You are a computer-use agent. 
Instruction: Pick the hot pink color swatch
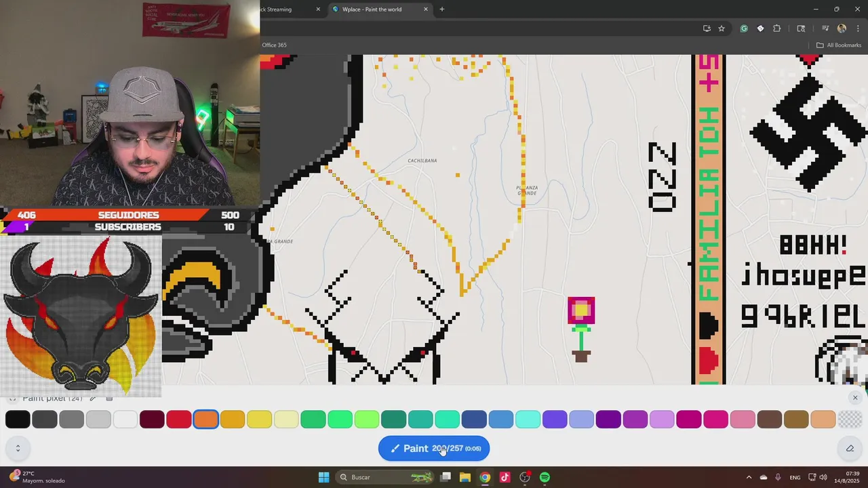(x=715, y=420)
